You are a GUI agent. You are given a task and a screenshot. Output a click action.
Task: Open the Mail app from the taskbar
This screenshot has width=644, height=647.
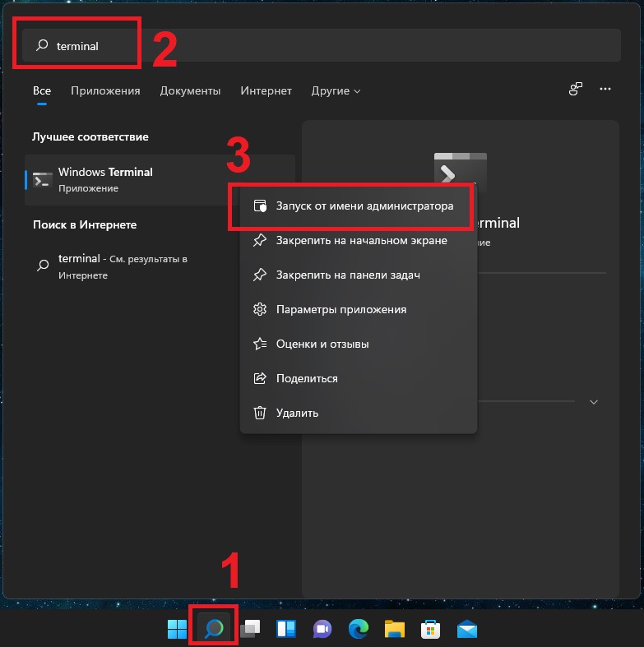467,630
